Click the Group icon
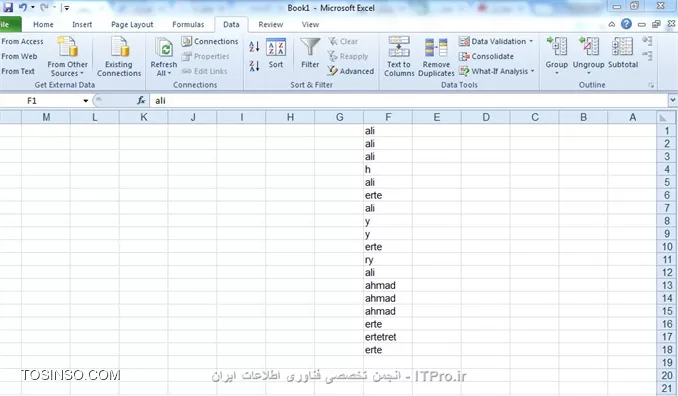 pos(556,47)
